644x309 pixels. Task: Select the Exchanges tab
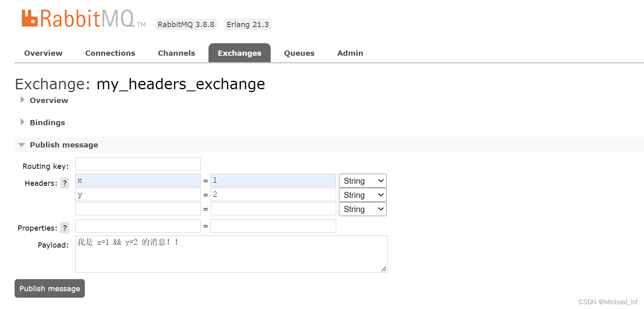(239, 53)
